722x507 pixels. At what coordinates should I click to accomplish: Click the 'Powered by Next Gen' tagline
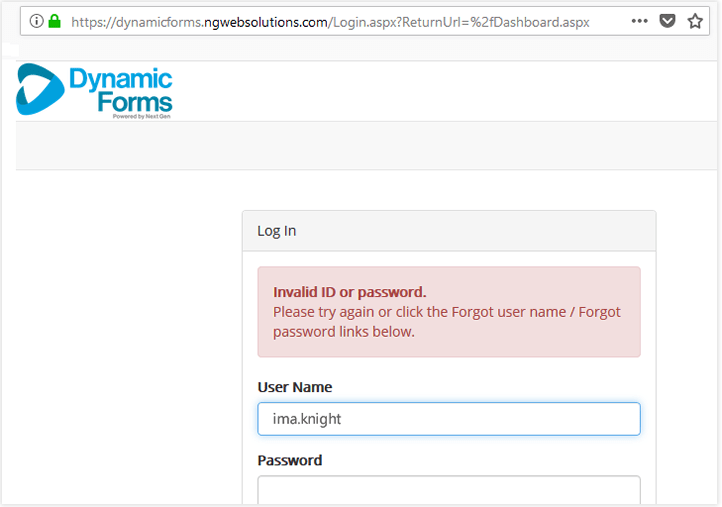tap(141, 116)
